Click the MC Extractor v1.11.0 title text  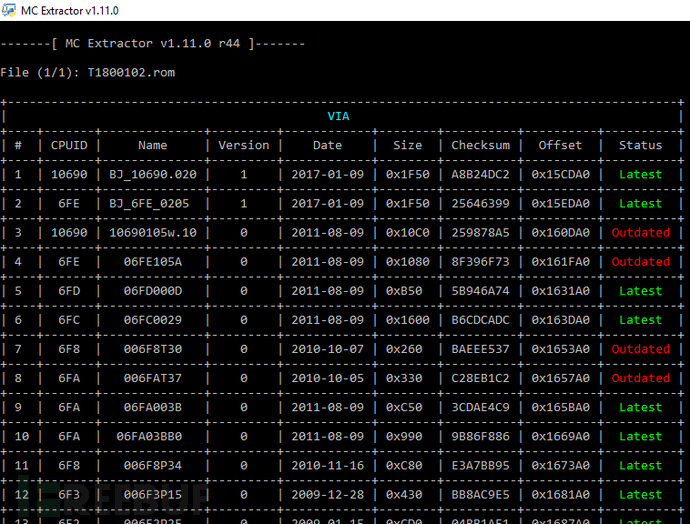pos(70,11)
